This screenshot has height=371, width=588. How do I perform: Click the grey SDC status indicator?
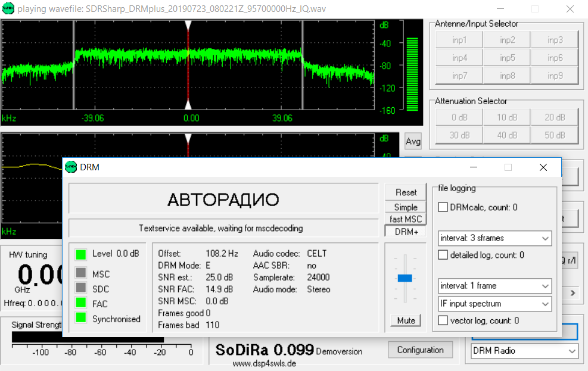[x=80, y=288]
